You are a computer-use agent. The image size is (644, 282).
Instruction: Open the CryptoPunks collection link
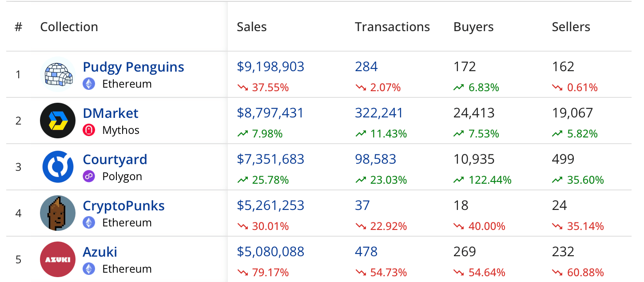click(123, 206)
